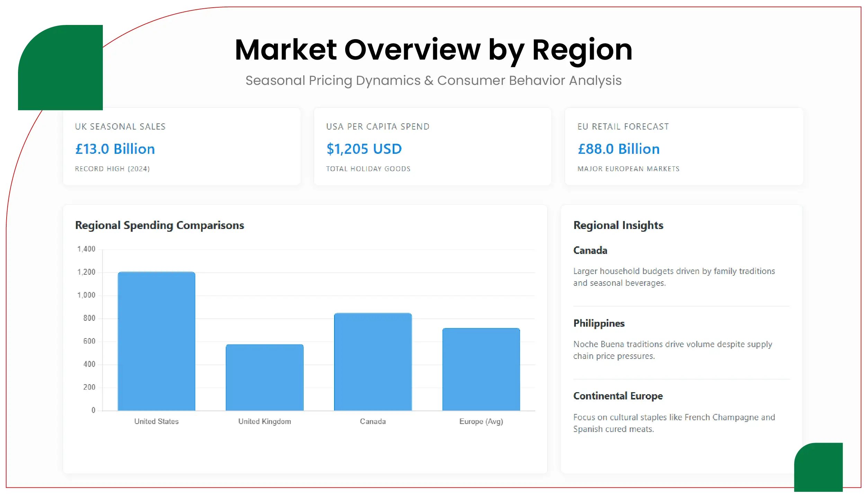
Task: Click the United States x-axis label
Action: click(x=156, y=421)
